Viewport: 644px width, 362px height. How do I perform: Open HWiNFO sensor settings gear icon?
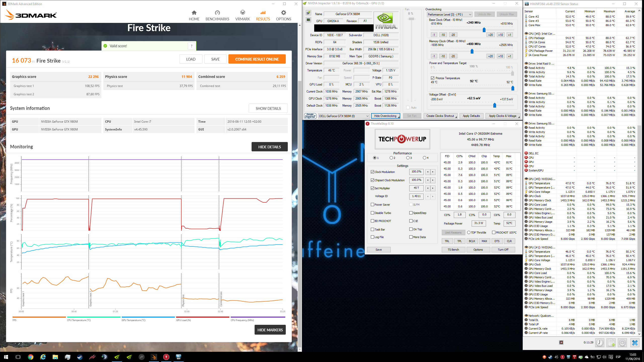click(x=622, y=343)
